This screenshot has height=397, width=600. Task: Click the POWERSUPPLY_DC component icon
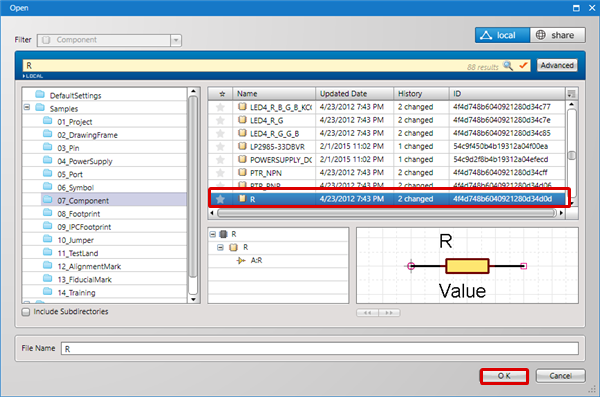[242, 159]
